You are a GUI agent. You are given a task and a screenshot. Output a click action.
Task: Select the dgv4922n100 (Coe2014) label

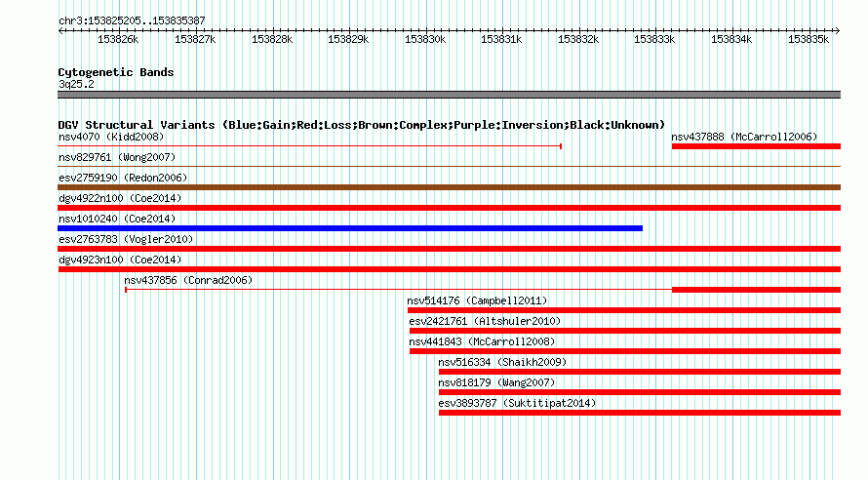pos(120,198)
